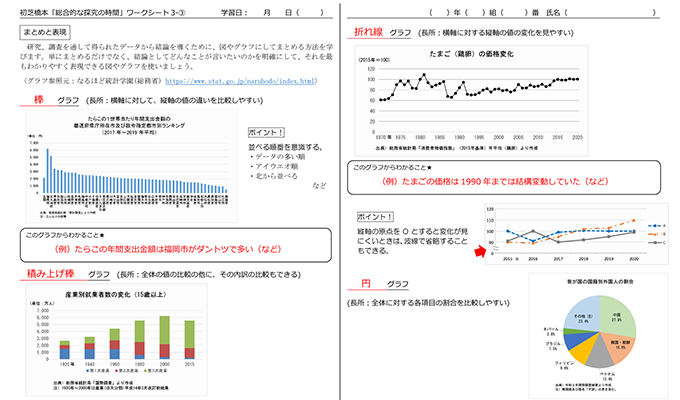Click the 学習日 date field label
Screen dimensions: 680x400
234,13
